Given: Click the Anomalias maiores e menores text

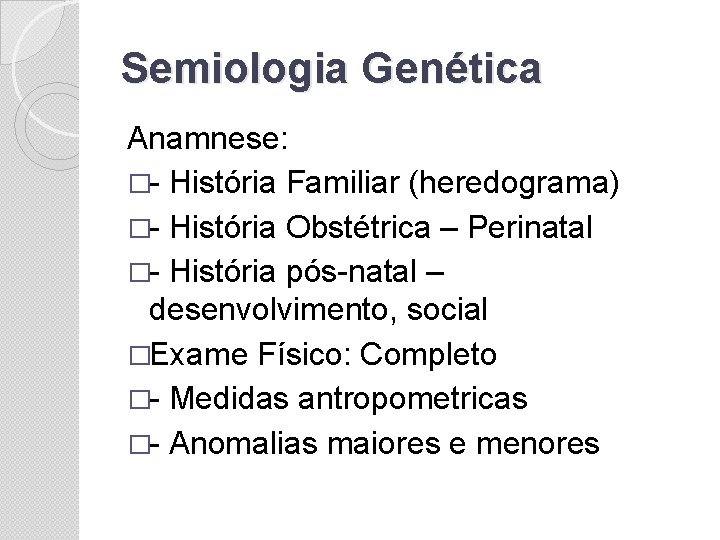Looking at the screenshot, I should tap(385, 442).
